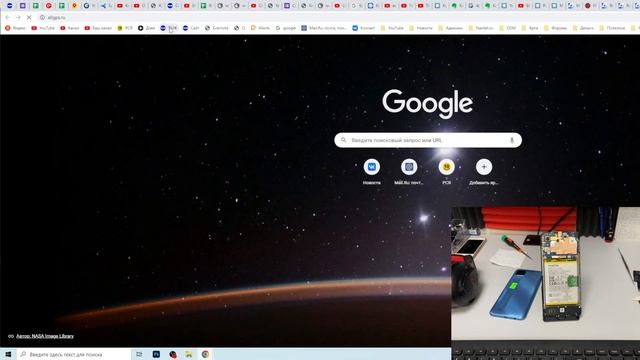Open the PCB bookmark in bookmarks bar
Viewport: 640px width, 360px height.
coord(125,28)
